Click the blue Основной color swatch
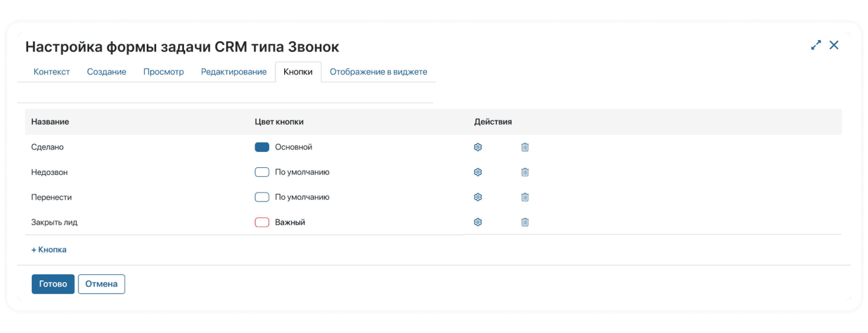 pos(262,147)
